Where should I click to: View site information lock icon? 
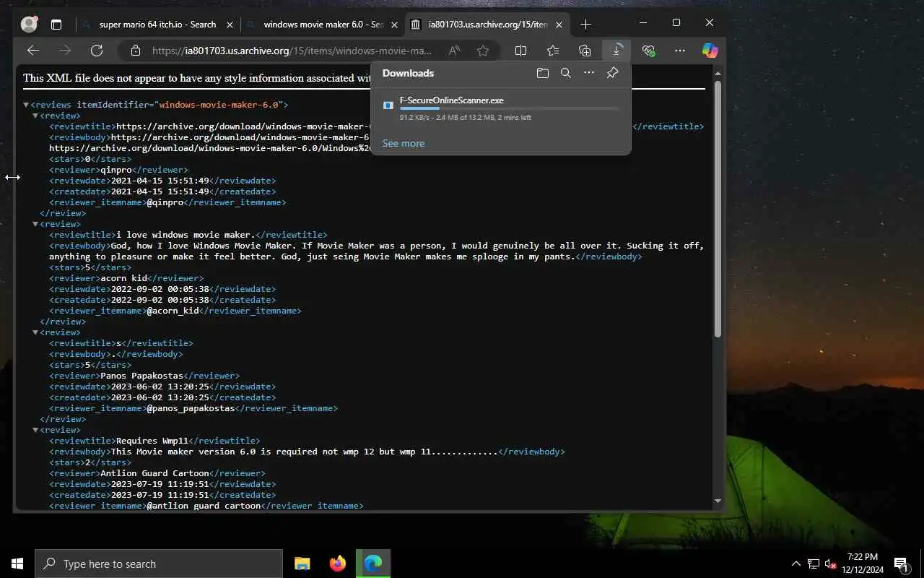coord(134,51)
